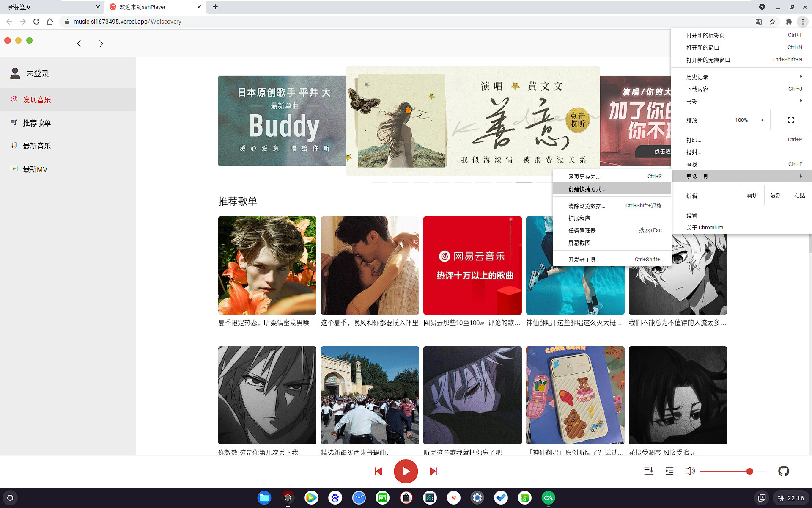Select 投射 menu item
Screen dimensions: 812x508
point(741,152)
